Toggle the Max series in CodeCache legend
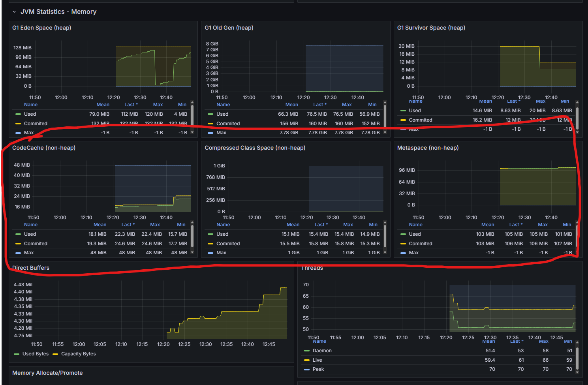Screen dimensions: 588x385 (29, 253)
